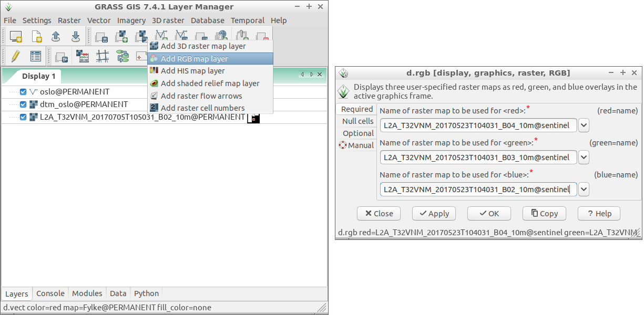Open georectifier grid icon
This screenshot has height=315, width=644.
(103, 56)
